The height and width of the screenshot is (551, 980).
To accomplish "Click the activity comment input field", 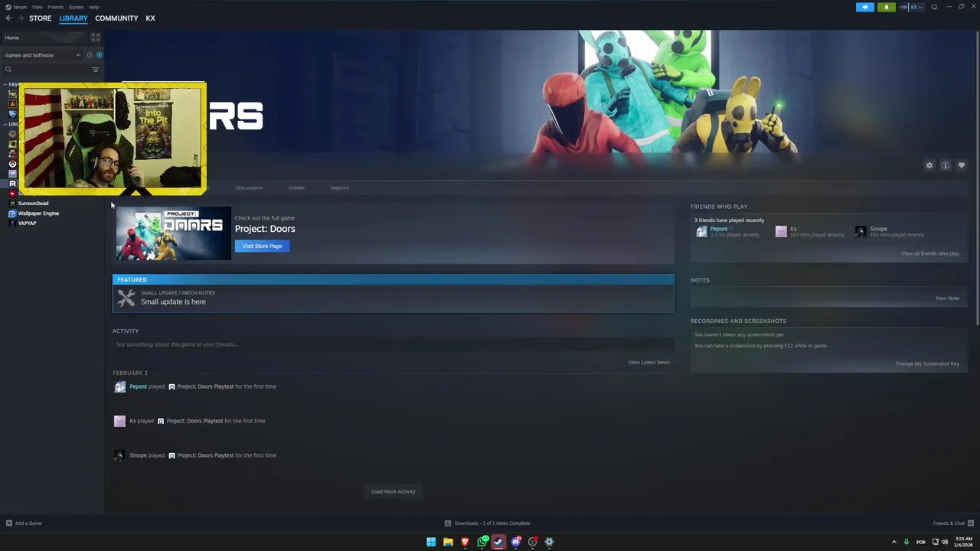I will [394, 344].
